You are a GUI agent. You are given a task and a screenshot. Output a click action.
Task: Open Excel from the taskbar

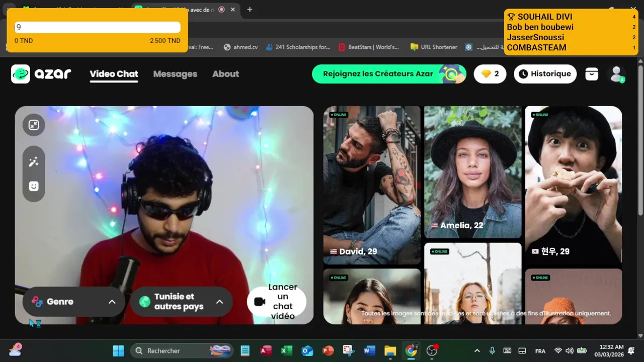click(287, 350)
